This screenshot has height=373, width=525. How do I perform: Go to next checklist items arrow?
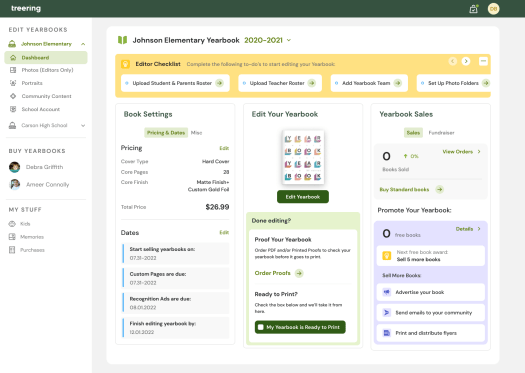tap(466, 61)
